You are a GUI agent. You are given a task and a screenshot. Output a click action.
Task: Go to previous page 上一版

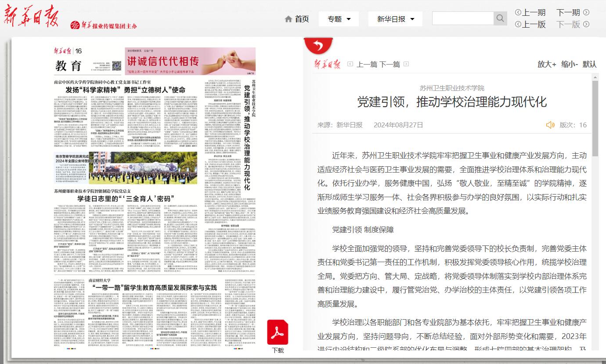534,24
